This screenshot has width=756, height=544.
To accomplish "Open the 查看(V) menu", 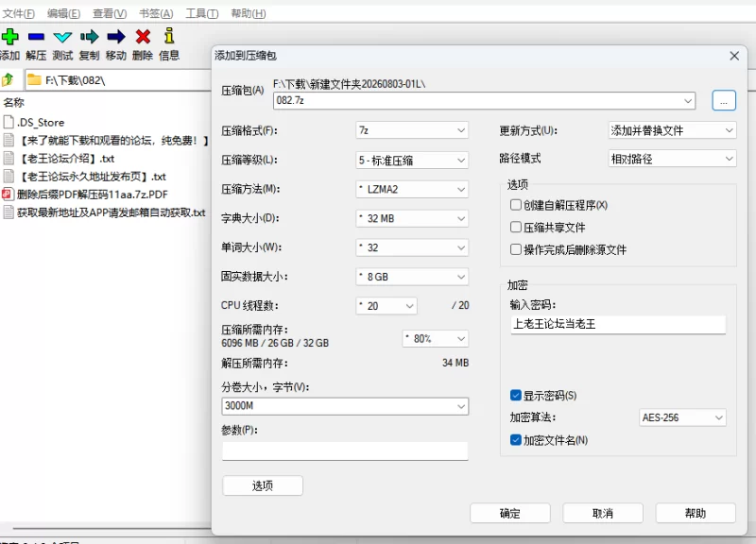I will pyautogui.click(x=110, y=13).
